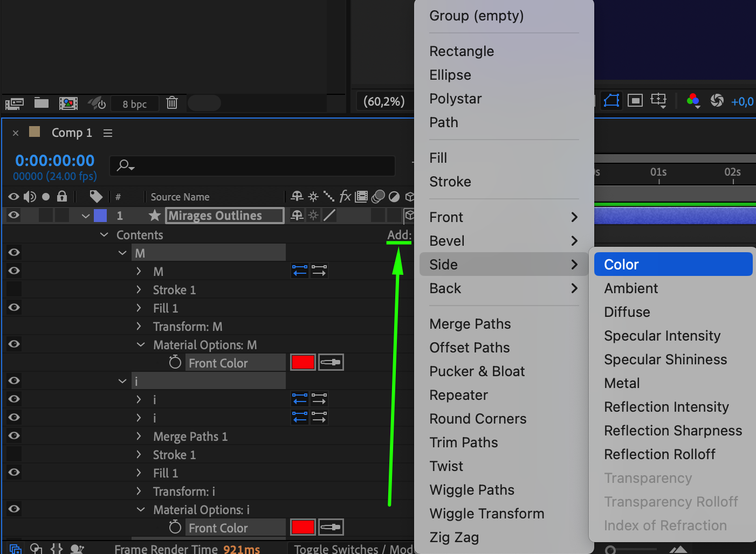The width and height of the screenshot is (756, 554).
Task: Toggle visibility of Fill 1 under M
Action: pyautogui.click(x=14, y=308)
